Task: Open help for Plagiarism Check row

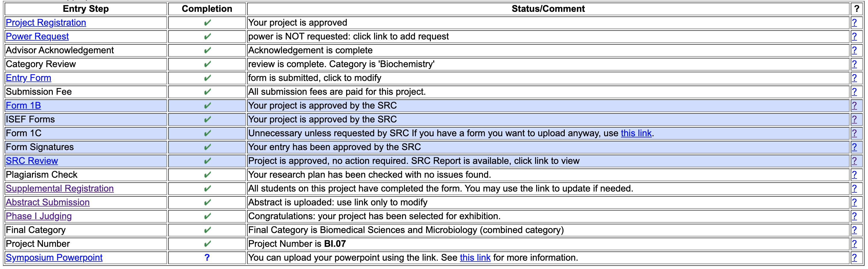Action: click(854, 175)
